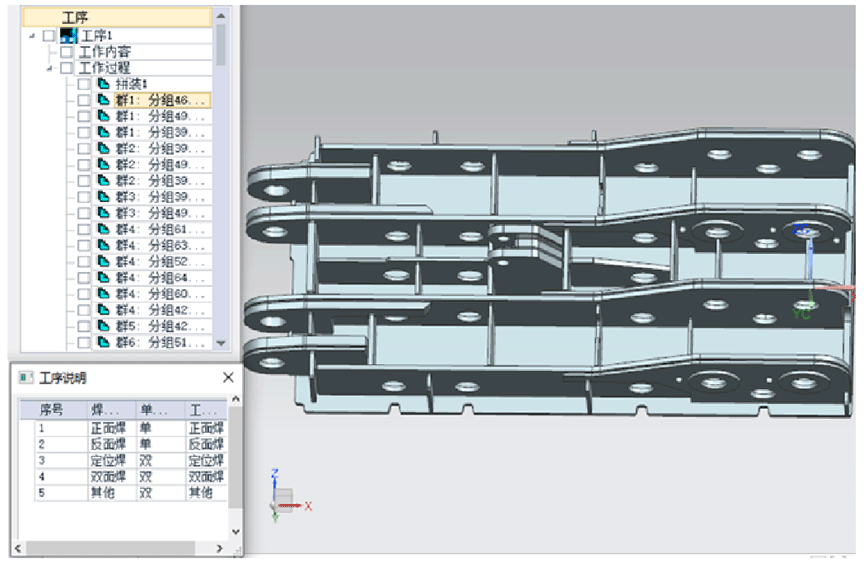This screenshot has width=864, height=563.
Task: Collapse the 工序1 tree node
Action: click(x=33, y=36)
